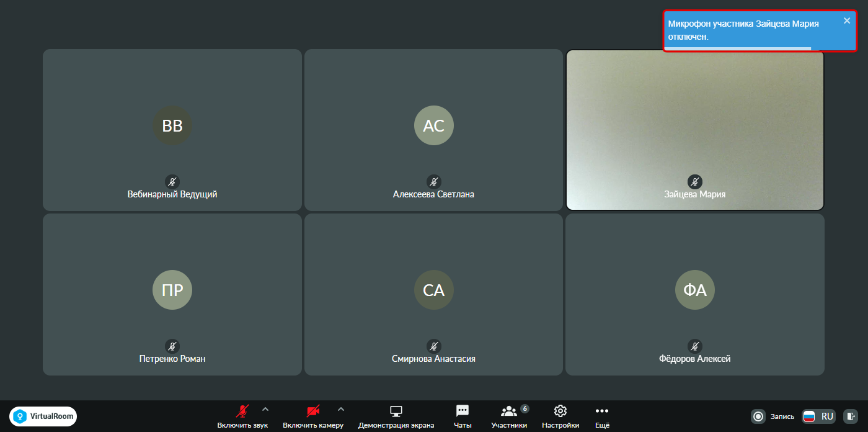This screenshot has width=868, height=432.
Task: Start Демонстрация экрана screen sharing
Action: point(396,416)
